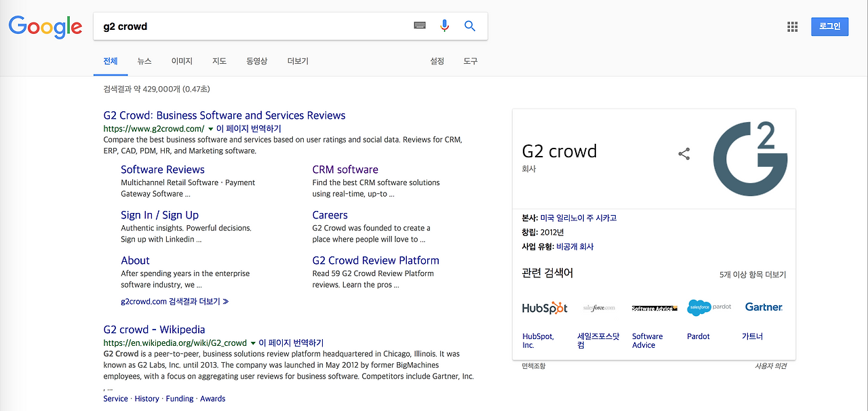
Task: Translate the Wikipedia page via 이 페이지 번역하기
Action: tap(292, 343)
